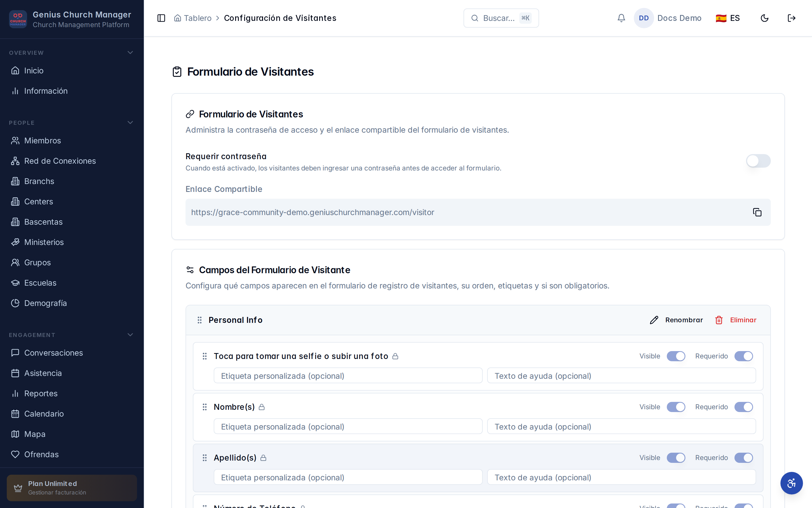Click Tablero breadcrumb link

[198, 18]
